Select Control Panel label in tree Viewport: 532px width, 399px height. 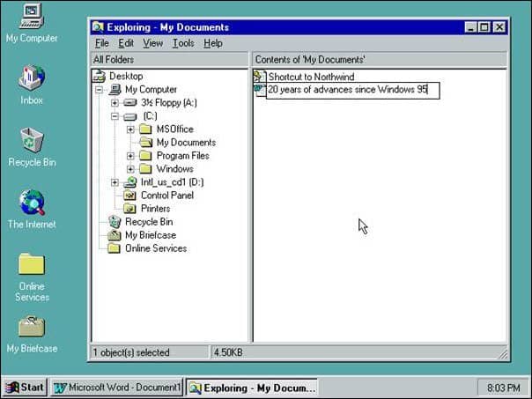167,196
